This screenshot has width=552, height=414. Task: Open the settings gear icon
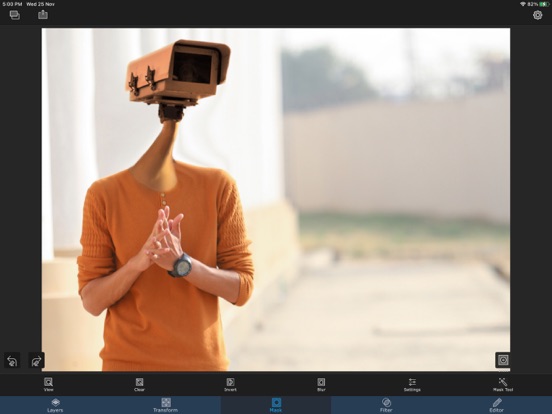[537, 15]
